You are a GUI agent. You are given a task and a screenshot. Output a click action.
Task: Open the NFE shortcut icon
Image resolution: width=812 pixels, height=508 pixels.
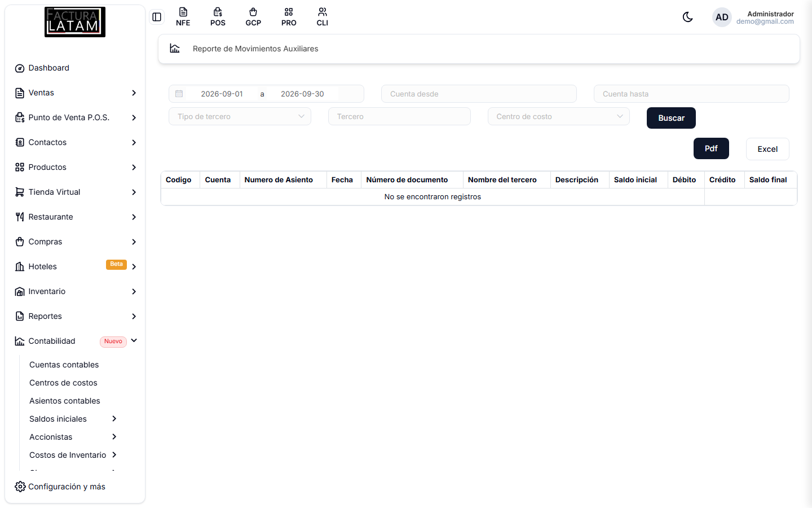[183, 17]
